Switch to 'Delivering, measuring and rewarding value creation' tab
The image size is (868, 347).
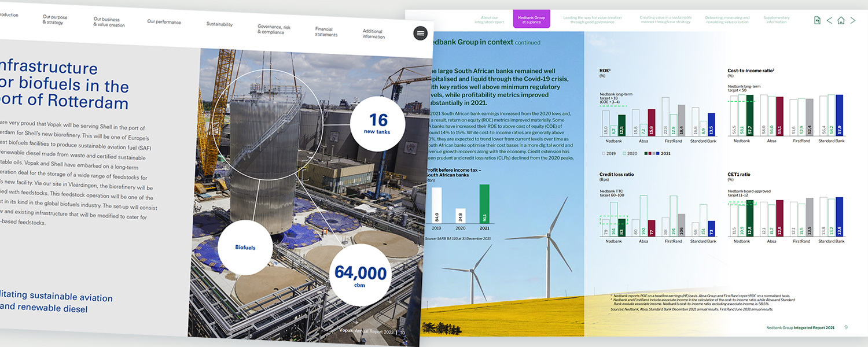727,20
